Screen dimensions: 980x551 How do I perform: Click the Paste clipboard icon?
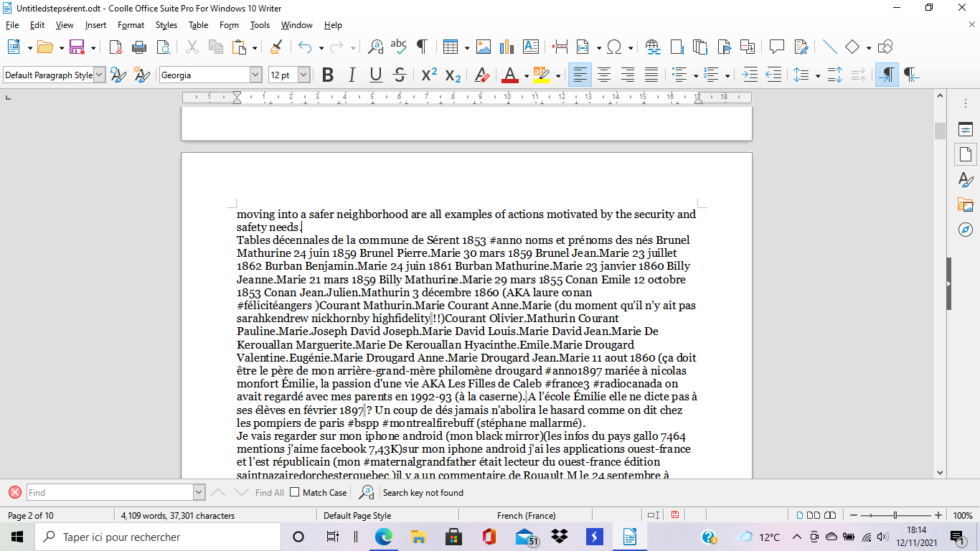coord(240,47)
